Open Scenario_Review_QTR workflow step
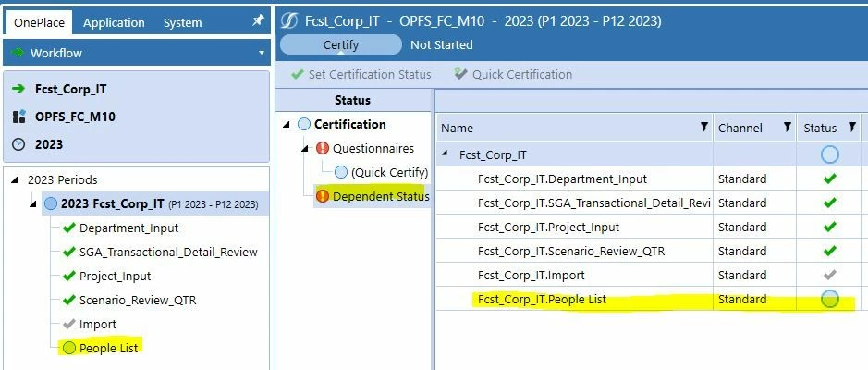This screenshot has width=868, height=370. coord(138,301)
